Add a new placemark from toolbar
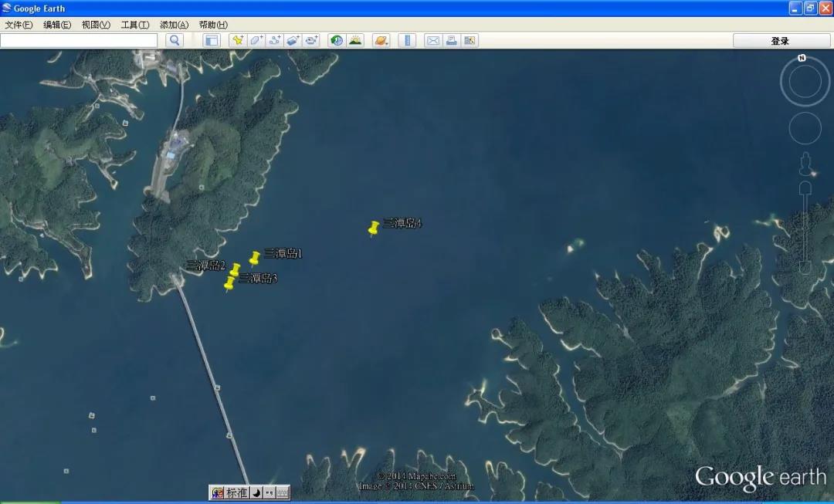 (238, 40)
